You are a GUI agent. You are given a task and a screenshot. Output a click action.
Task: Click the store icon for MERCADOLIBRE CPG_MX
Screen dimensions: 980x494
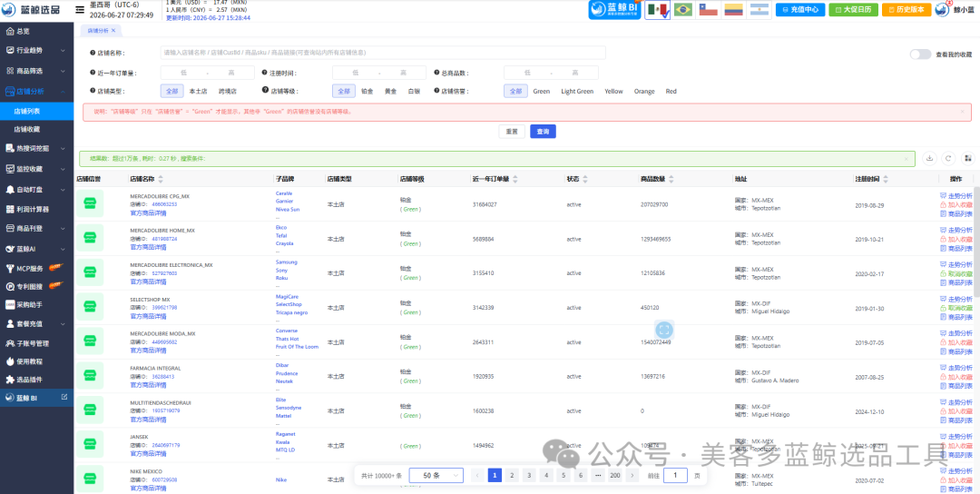89,203
